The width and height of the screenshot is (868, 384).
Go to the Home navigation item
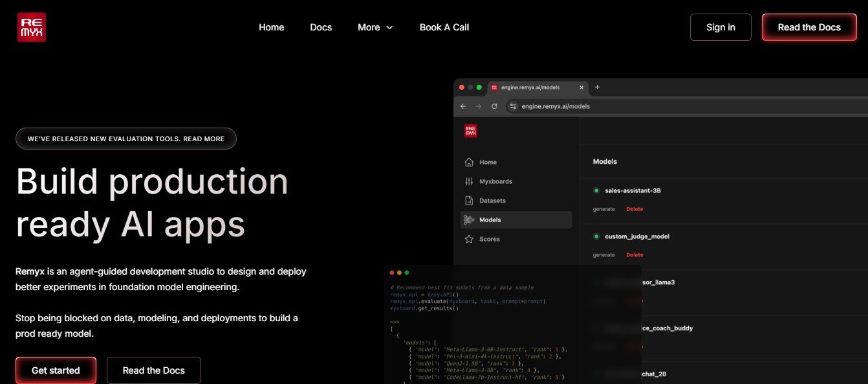click(x=271, y=27)
